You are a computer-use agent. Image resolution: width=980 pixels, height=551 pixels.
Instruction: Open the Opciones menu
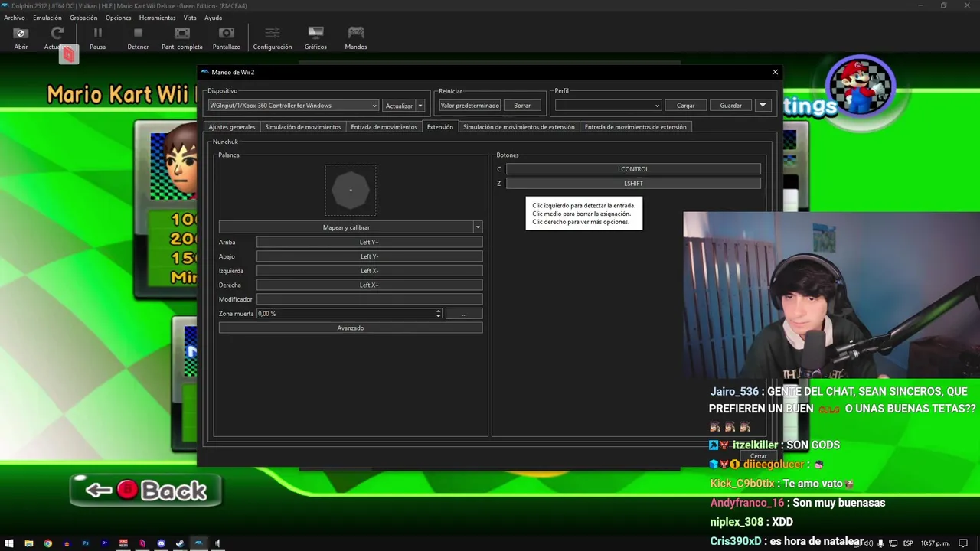coord(118,18)
